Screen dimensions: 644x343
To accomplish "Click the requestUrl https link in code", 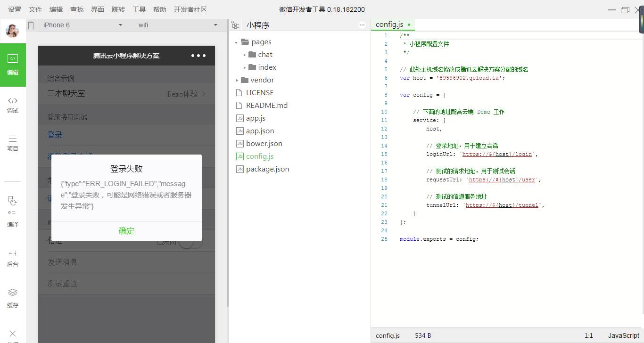I will [502, 180].
